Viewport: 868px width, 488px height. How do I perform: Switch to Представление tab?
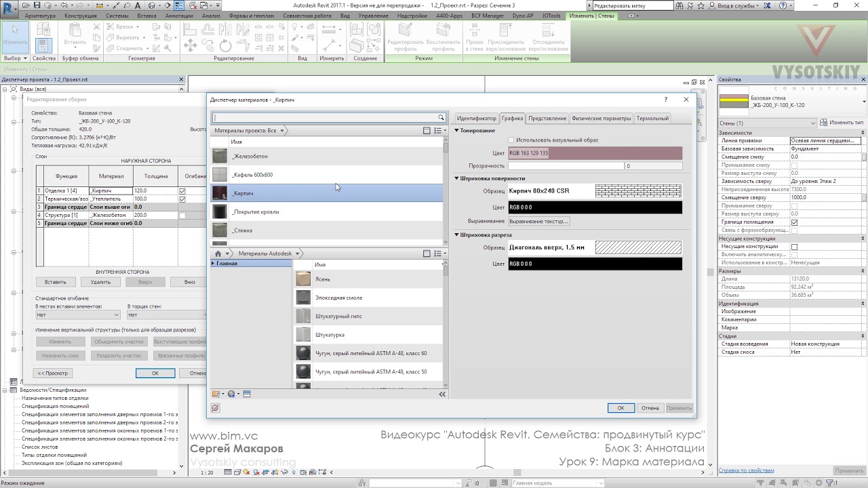(547, 119)
